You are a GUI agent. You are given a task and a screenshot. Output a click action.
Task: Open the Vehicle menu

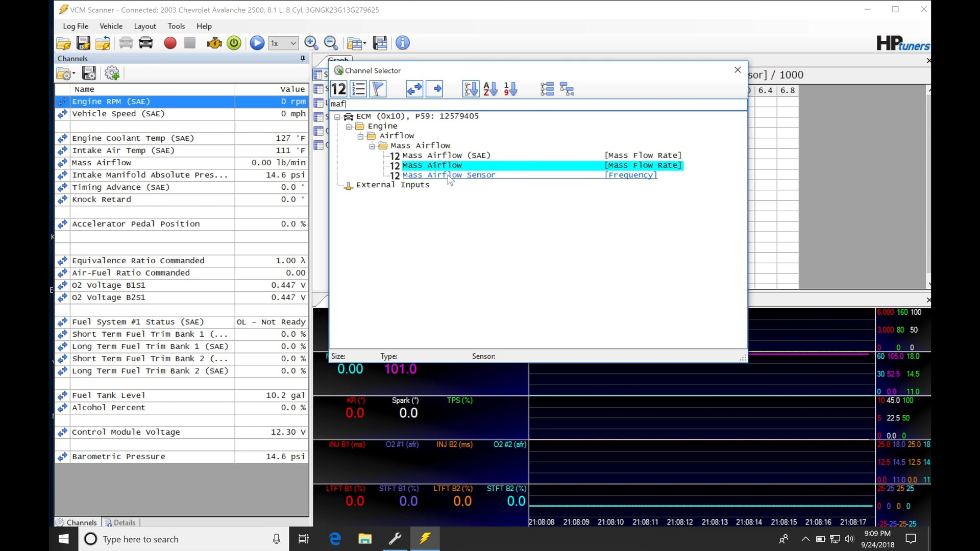coord(111,26)
